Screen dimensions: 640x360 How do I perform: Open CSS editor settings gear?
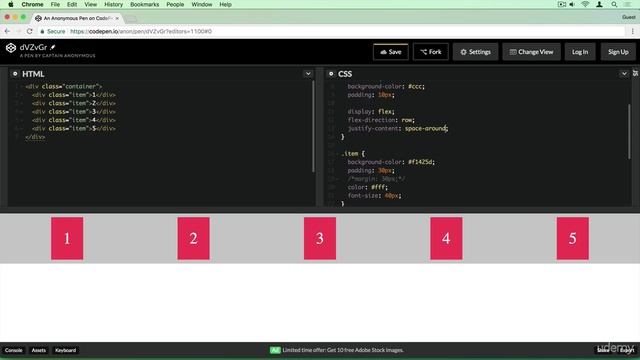[x=331, y=74]
